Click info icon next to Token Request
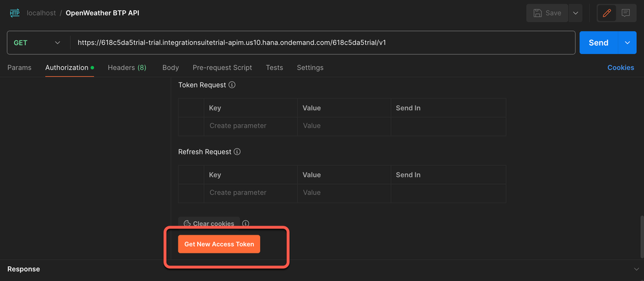The width and height of the screenshot is (644, 281). click(x=232, y=85)
